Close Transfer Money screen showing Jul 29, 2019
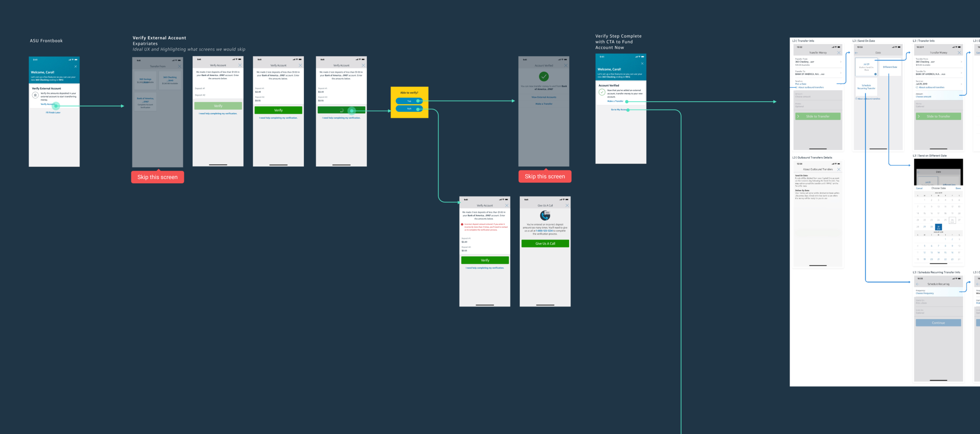Screen dimensions: 980x434 click(x=959, y=53)
